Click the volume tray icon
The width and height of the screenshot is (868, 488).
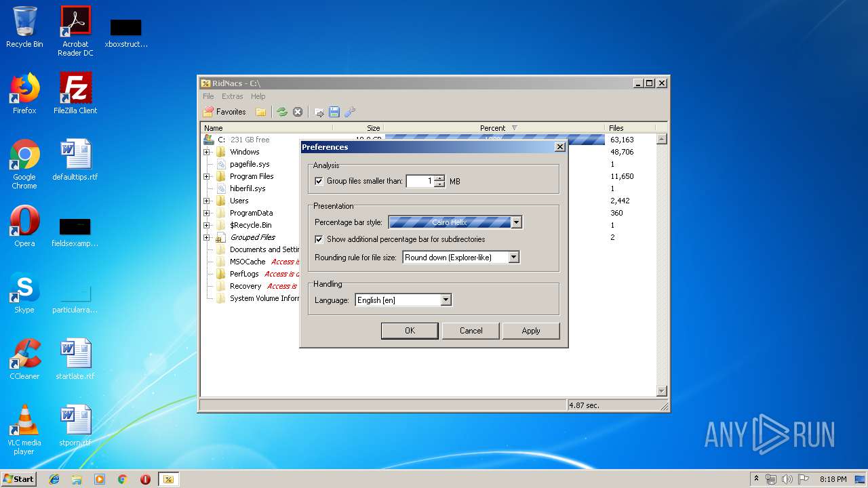tap(787, 479)
